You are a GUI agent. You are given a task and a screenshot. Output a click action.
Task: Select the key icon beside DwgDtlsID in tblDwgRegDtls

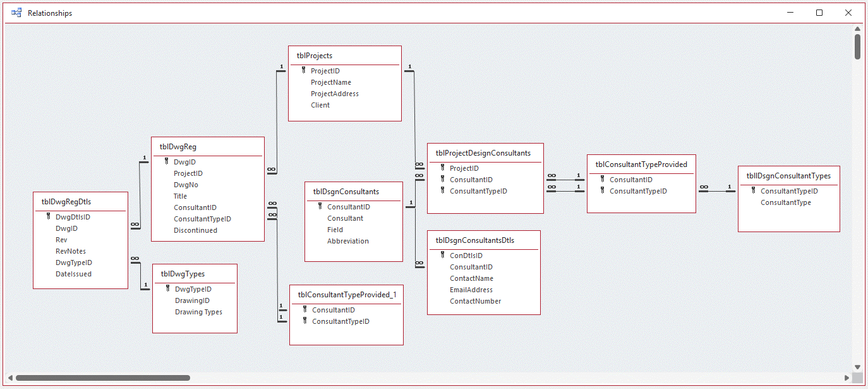tap(47, 216)
